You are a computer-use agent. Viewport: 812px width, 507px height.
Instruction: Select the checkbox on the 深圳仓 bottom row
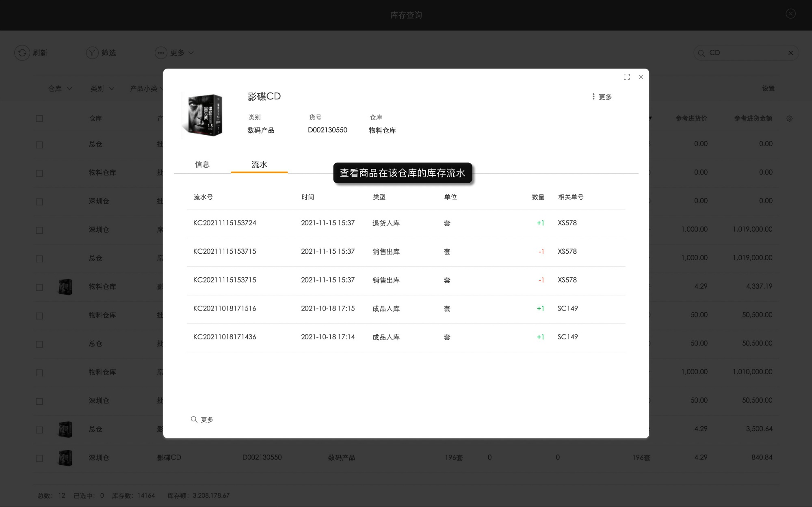point(39,458)
